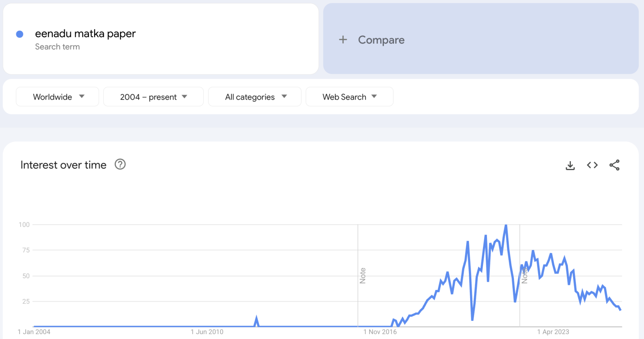Click the peak point of the trend line
Screen dimensions: 644x339
tap(506, 225)
